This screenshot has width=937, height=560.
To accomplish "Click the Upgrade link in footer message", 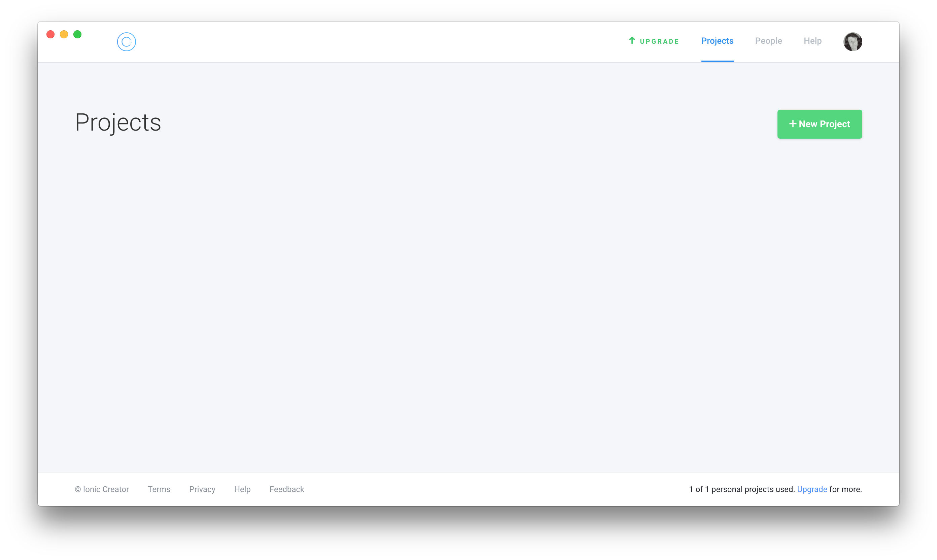I will click(811, 489).
